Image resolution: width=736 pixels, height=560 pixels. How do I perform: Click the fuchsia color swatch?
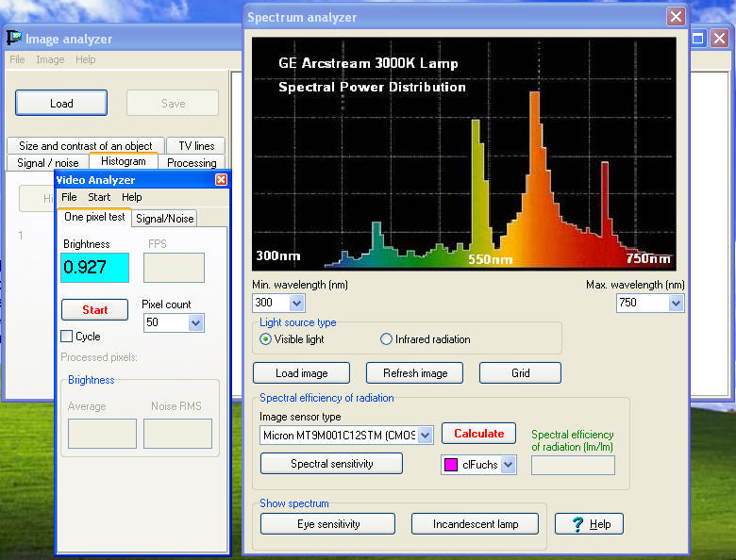(x=451, y=465)
